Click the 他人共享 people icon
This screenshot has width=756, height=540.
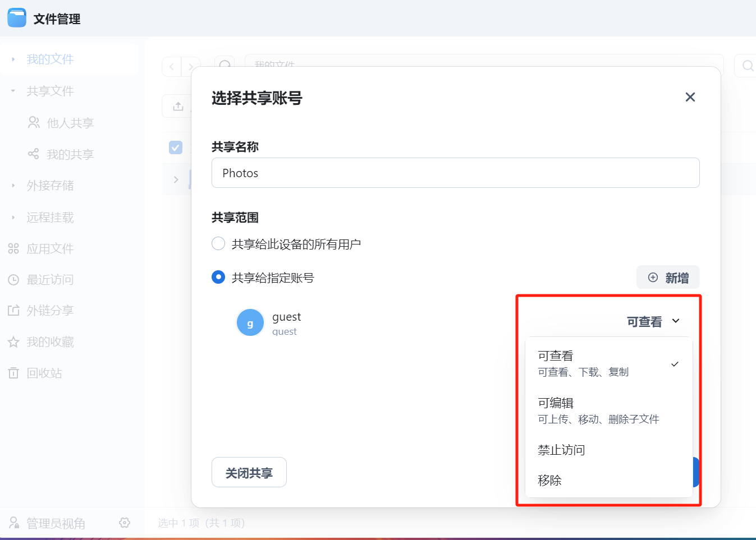tap(34, 122)
